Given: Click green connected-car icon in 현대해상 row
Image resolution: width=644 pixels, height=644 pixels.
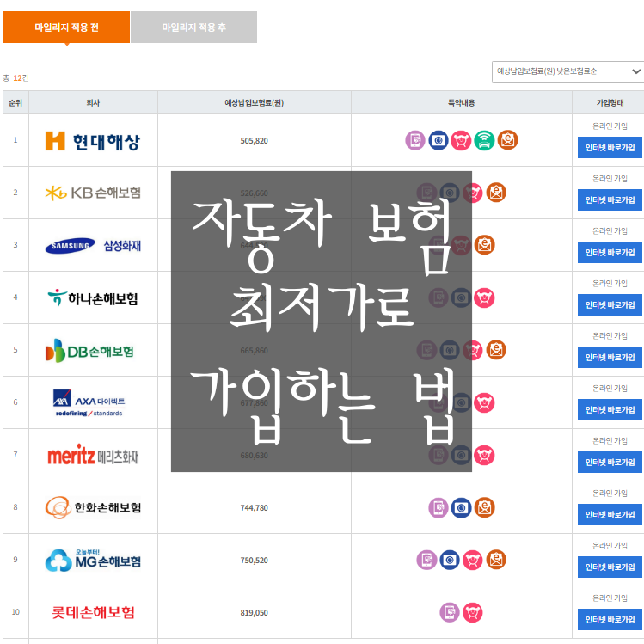Looking at the screenshot, I should coord(484,140).
